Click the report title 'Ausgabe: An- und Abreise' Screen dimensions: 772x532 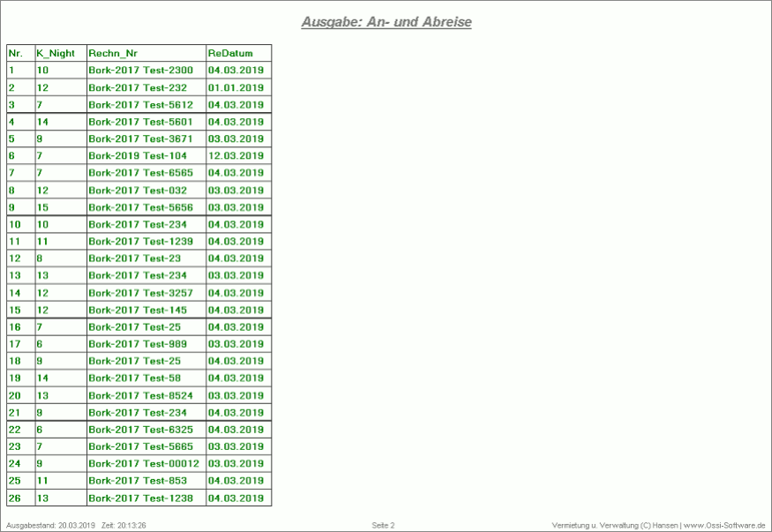click(386, 22)
